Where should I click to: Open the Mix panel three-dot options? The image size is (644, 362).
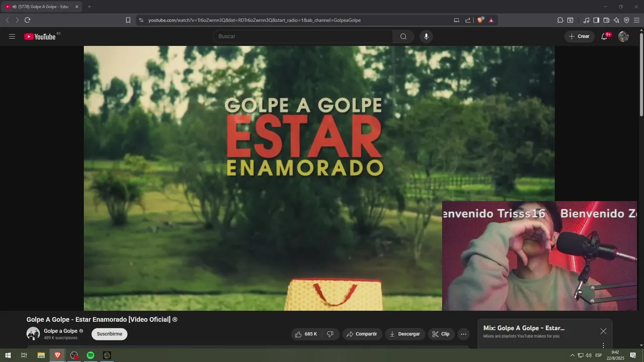point(603,345)
